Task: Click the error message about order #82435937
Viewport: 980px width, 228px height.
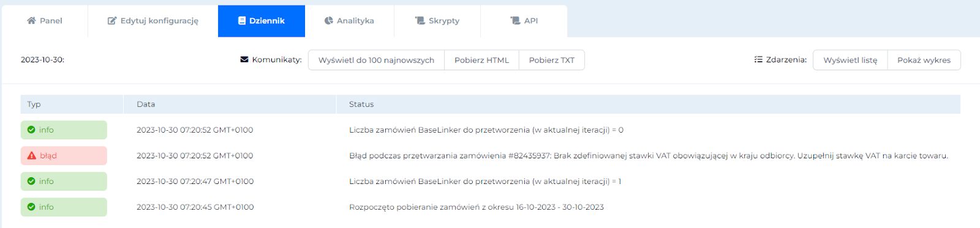Action: pyautogui.click(x=649, y=155)
